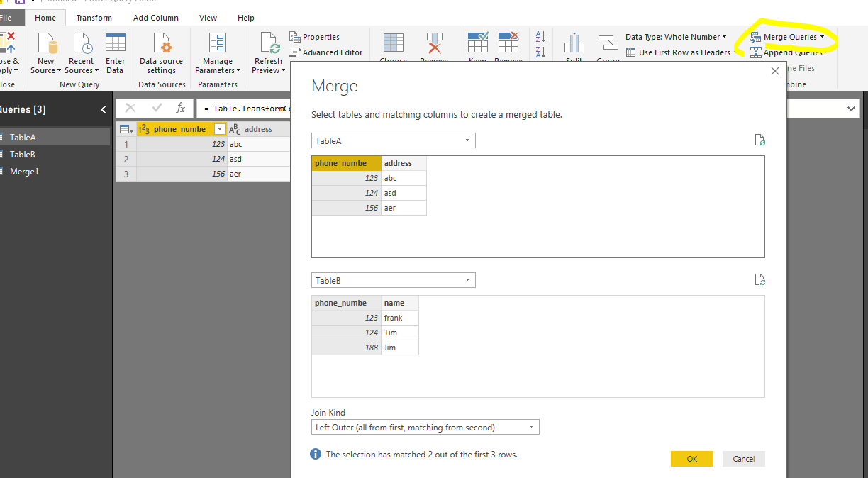Cancel the formula bar edit with X

click(x=130, y=108)
